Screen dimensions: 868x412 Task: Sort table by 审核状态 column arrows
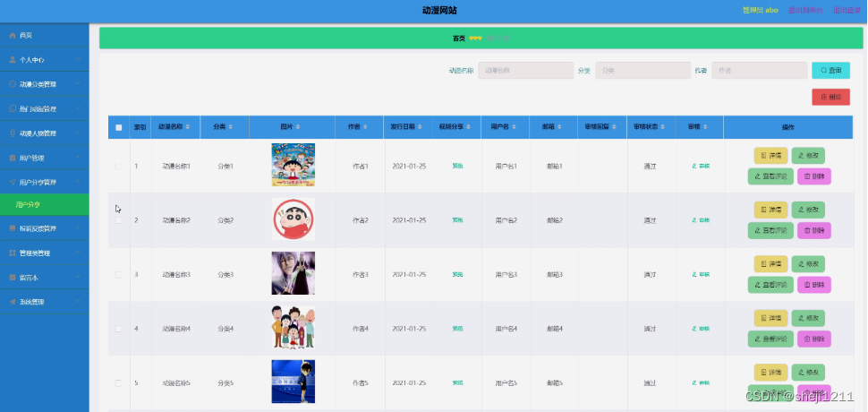coord(664,127)
